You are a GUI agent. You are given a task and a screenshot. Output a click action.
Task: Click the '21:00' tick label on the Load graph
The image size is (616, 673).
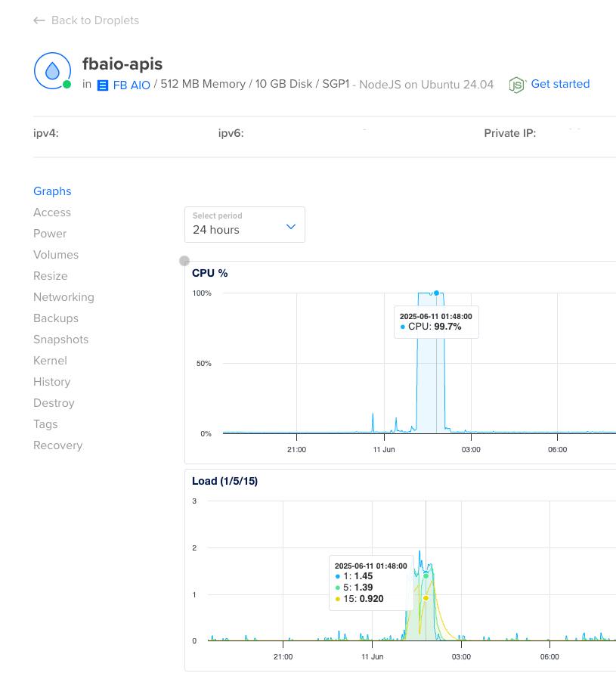(283, 656)
